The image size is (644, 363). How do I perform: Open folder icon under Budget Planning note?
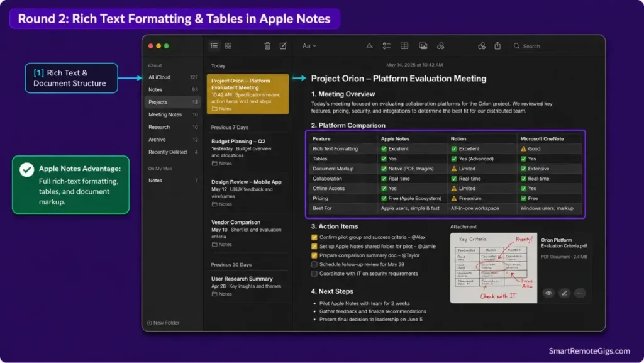tap(214, 164)
